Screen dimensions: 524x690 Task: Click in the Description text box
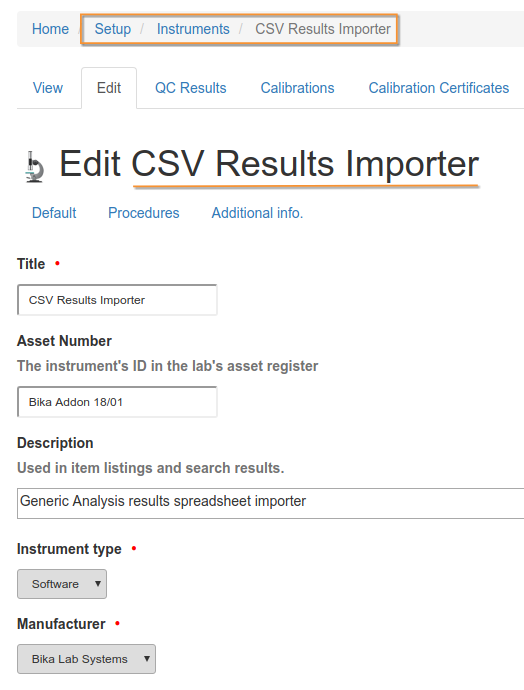click(x=271, y=503)
